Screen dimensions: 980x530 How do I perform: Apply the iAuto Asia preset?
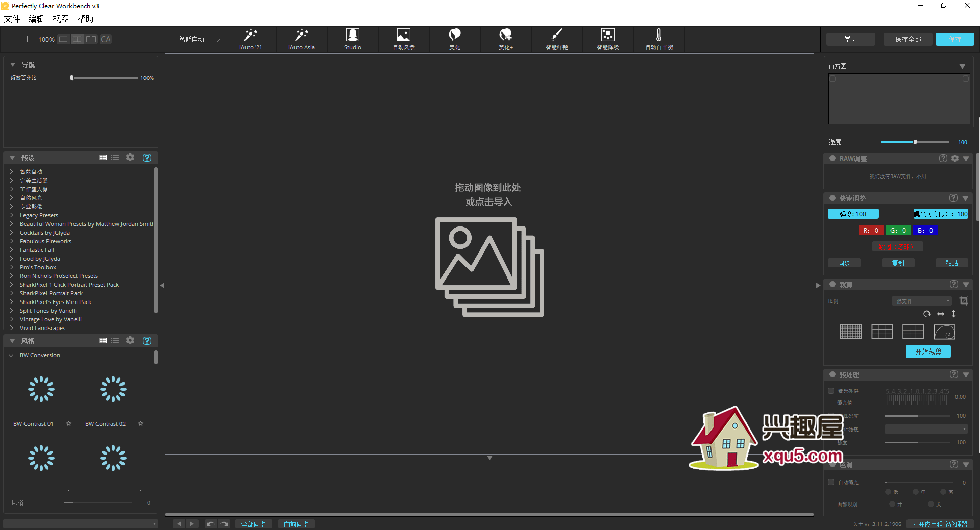(x=301, y=39)
